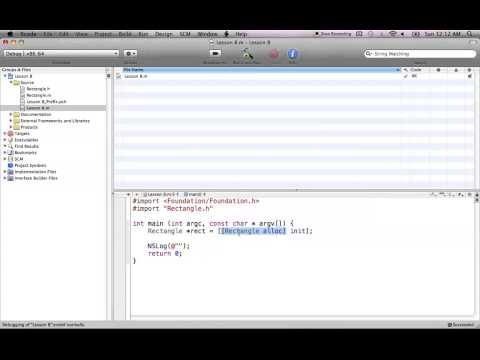Expand the Targets group
Screen dimensions: 480x360
pos(5,133)
